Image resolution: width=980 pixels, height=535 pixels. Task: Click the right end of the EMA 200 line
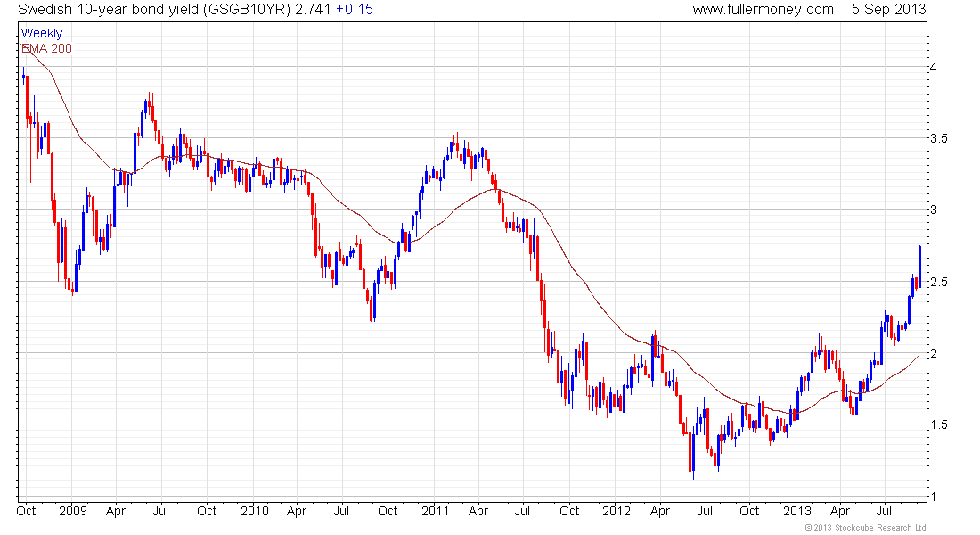[x=919, y=356]
